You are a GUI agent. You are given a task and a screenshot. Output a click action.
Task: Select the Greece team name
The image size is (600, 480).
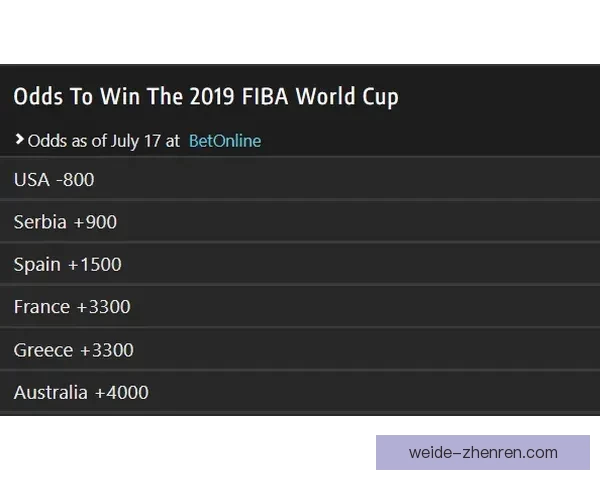click(x=43, y=350)
